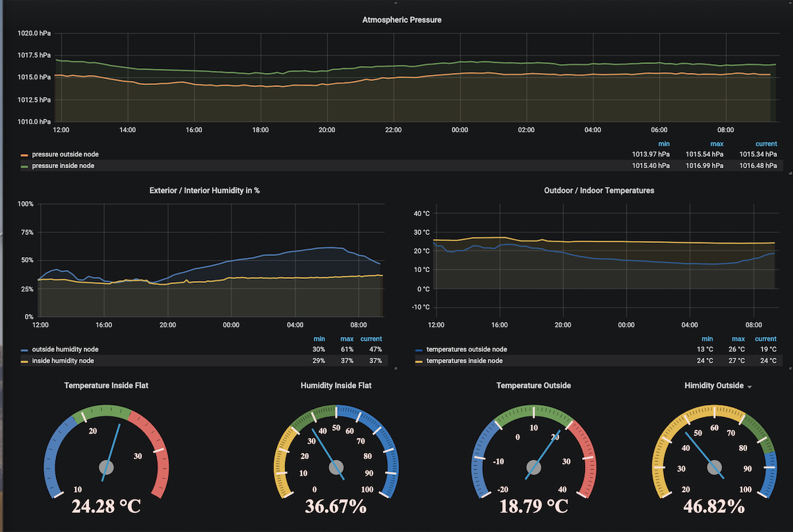Open the Exterior / Interior Humidity panel title
793x532 pixels.
click(204, 190)
